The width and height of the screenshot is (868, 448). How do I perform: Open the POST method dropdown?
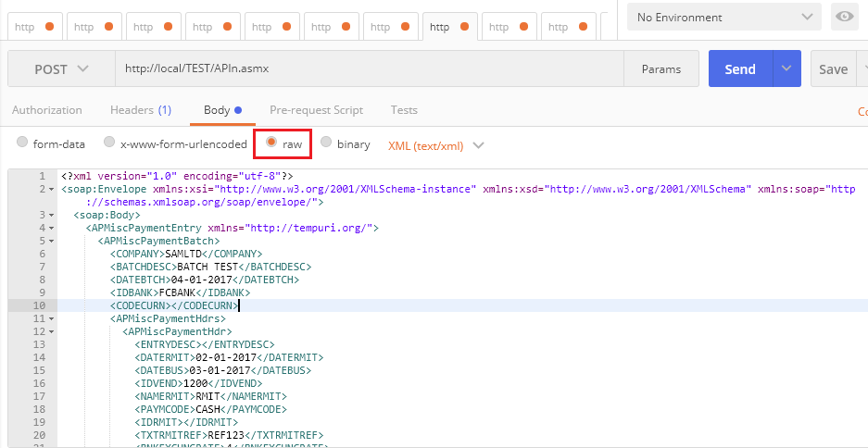pos(61,69)
